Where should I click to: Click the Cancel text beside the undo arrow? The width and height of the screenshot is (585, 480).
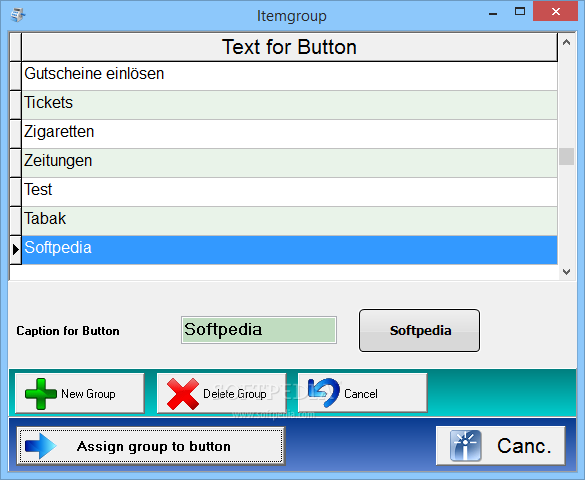click(x=361, y=394)
